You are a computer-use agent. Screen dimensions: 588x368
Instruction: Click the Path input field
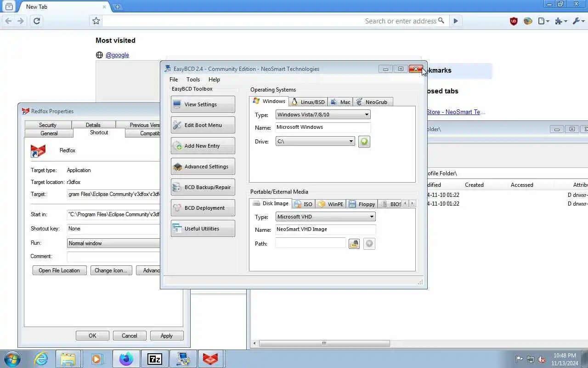pos(311,243)
